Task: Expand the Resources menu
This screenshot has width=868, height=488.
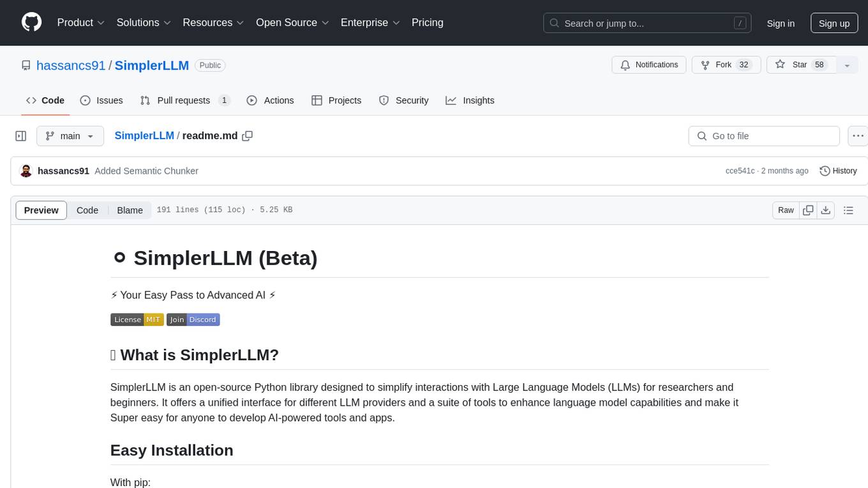Action: 213,22
